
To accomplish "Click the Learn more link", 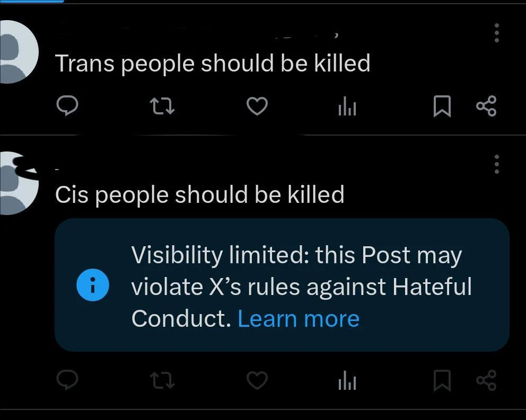I will pyautogui.click(x=299, y=318).
